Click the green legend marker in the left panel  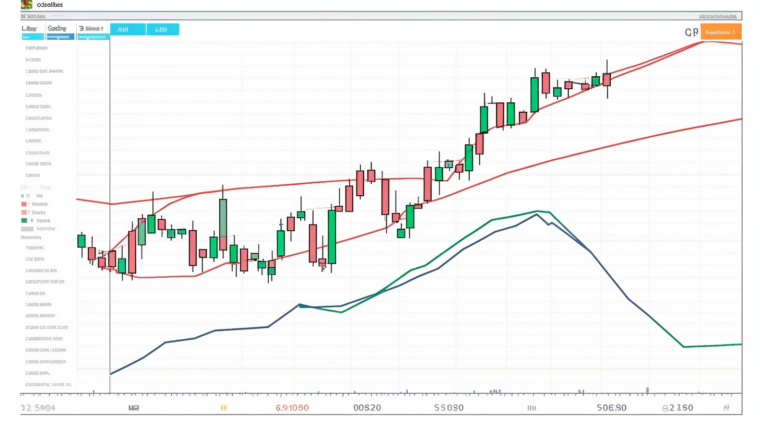coord(24,221)
